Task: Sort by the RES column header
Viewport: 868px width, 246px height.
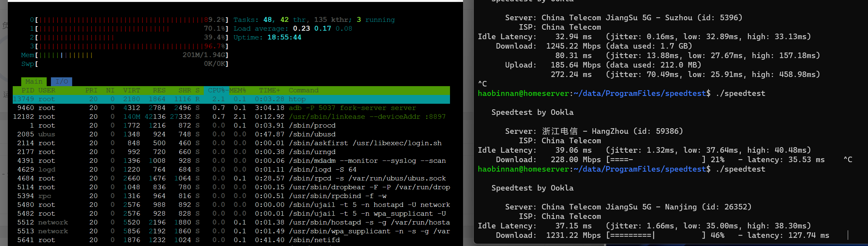Action: coord(159,90)
